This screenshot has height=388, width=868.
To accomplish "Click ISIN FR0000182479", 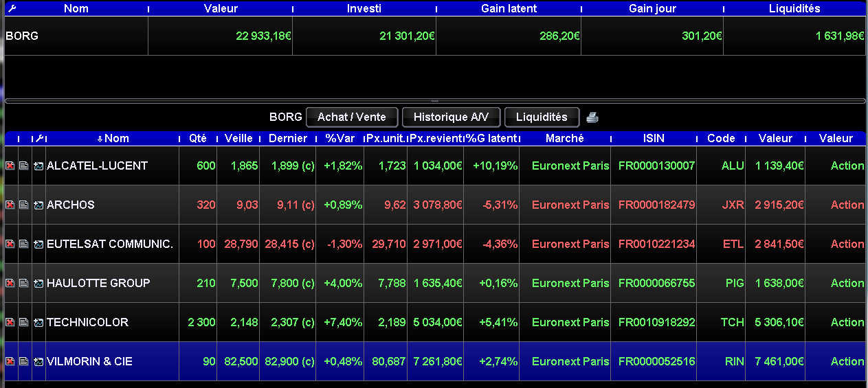I will [656, 205].
